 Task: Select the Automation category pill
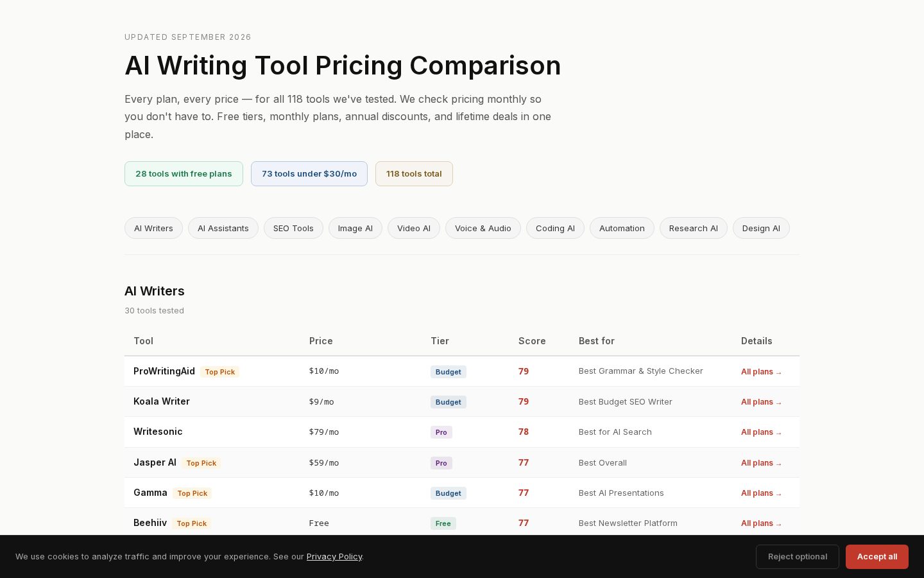622,228
